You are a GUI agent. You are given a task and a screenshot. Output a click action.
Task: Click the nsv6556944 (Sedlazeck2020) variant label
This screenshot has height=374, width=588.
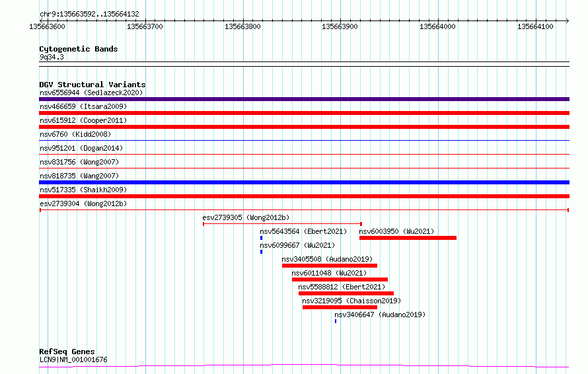point(91,93)
